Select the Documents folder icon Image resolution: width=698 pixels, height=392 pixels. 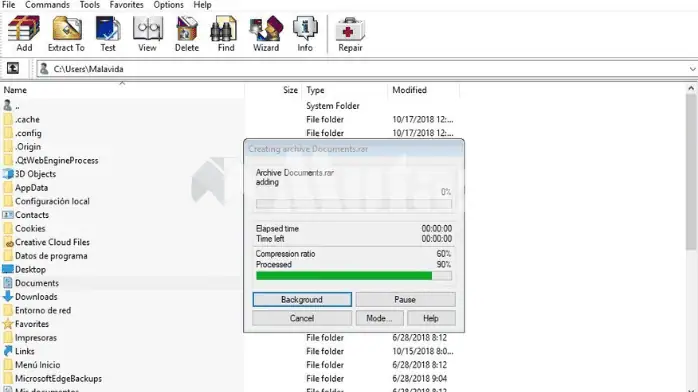8,283
